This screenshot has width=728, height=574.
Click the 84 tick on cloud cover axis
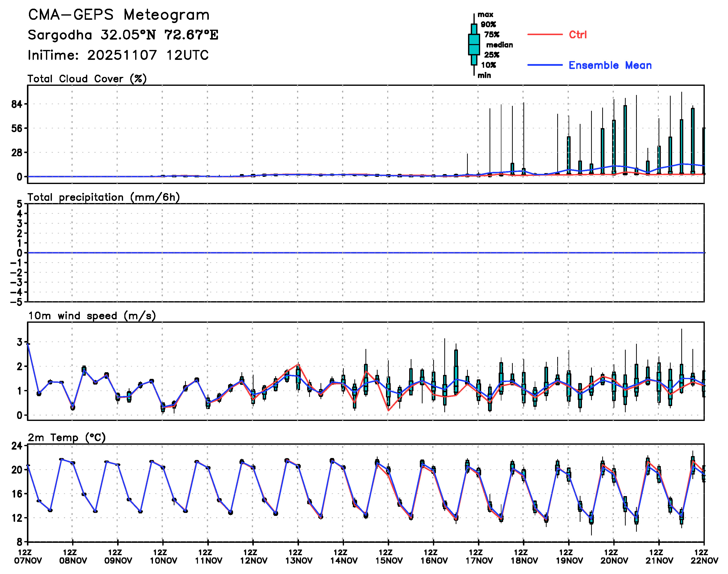(17, 105)
